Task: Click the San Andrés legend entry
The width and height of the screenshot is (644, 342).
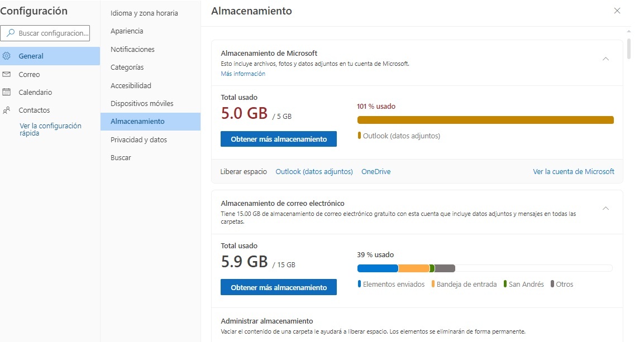Action: (524, 284)
